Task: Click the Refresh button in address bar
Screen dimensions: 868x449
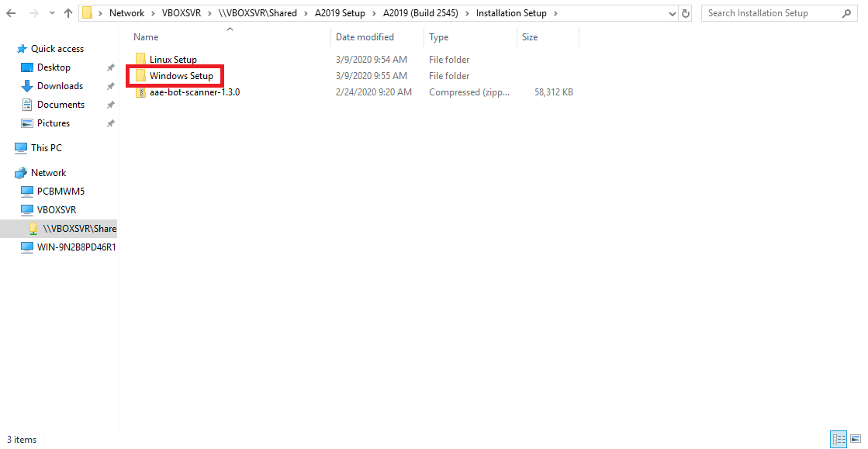Action: click(686, 13)
